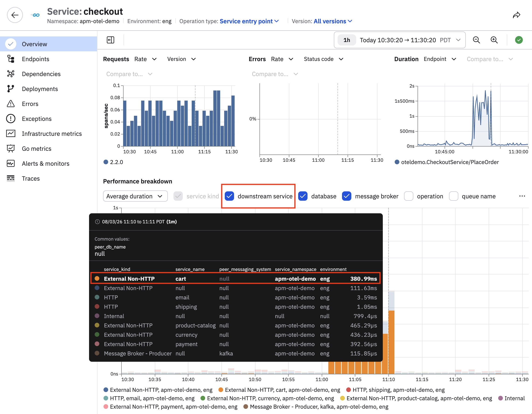
Task: Zoom in the time range
Action: click(x=494, y=40)
